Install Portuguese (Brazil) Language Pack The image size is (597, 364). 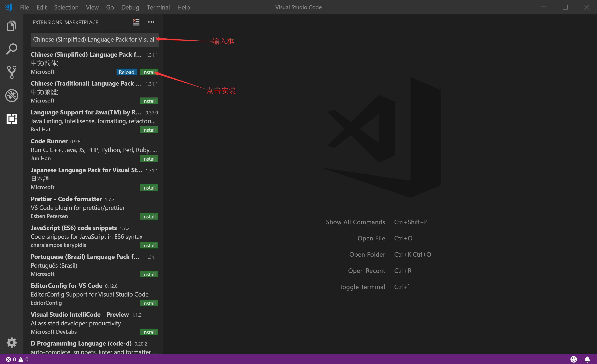click(149, 274)
